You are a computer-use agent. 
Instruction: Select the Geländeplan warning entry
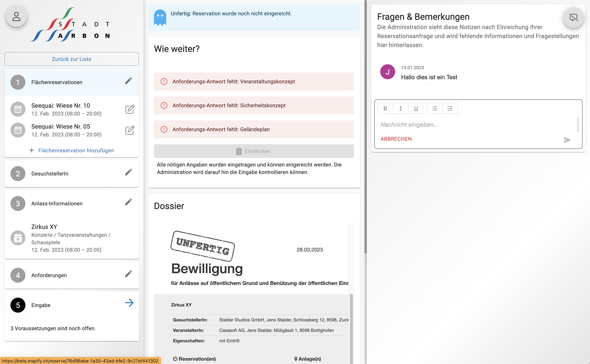[254, 129]
